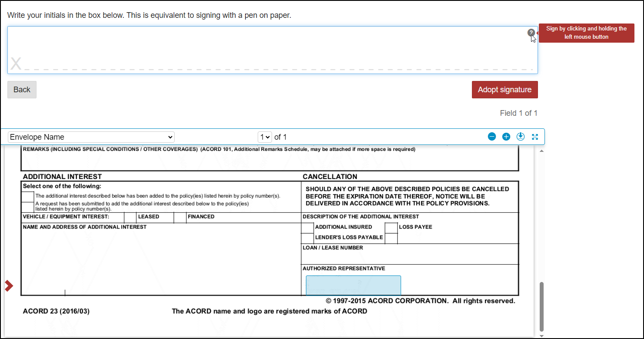Screen dimensions: 644x339
Task: Click the 'Field 1 of 1' text
Action: (519, 113)
